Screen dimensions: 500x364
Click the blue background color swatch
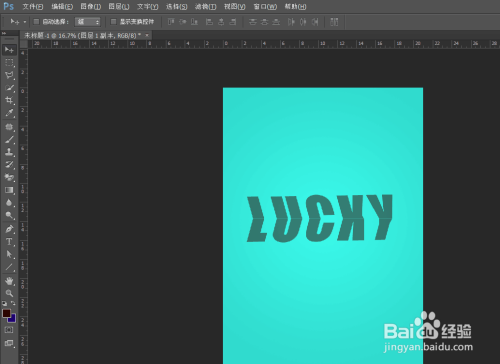point(12,319)
